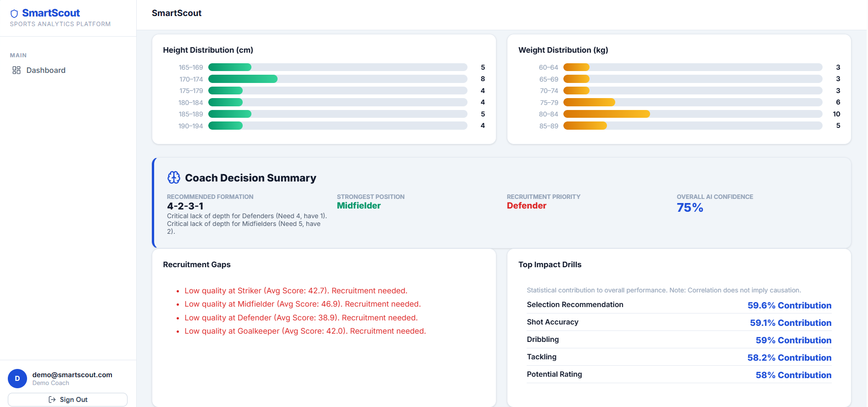Click the 165–169 height bar
Viewport: 868px width, 407px height.
pos(338,67)
